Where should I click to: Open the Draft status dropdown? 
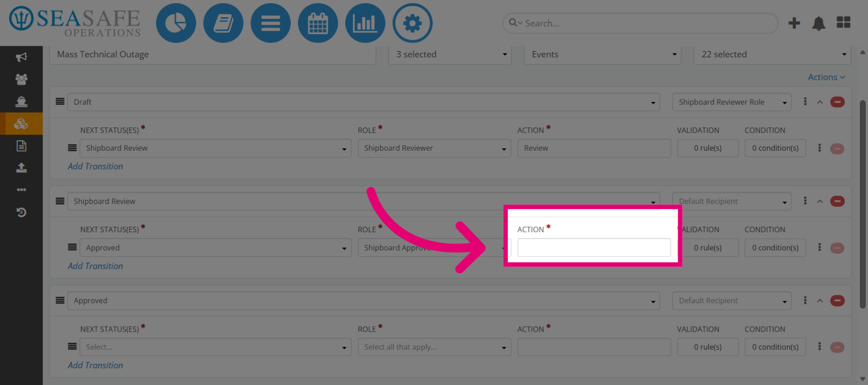click(x=363, y=102)
